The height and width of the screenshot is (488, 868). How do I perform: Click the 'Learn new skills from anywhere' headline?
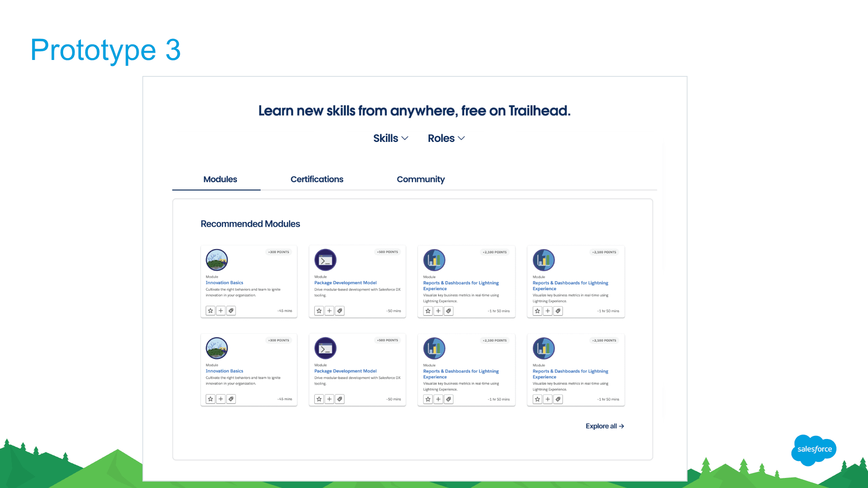pyautogui.click(x=414, y=111)
